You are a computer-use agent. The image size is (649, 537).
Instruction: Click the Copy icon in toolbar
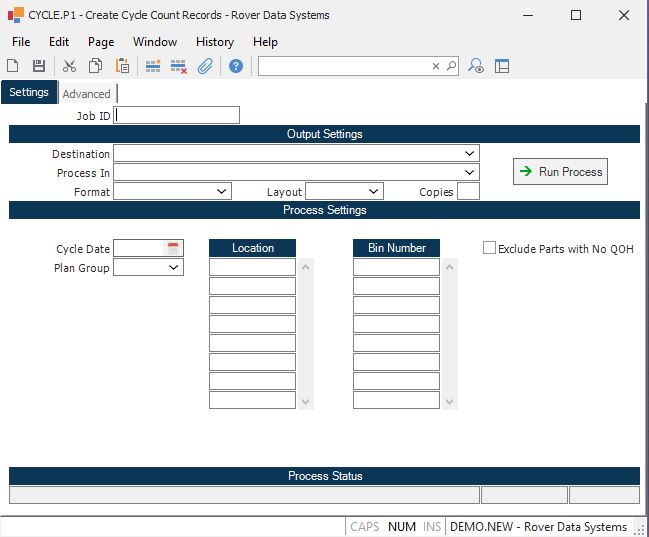point(95,66)
